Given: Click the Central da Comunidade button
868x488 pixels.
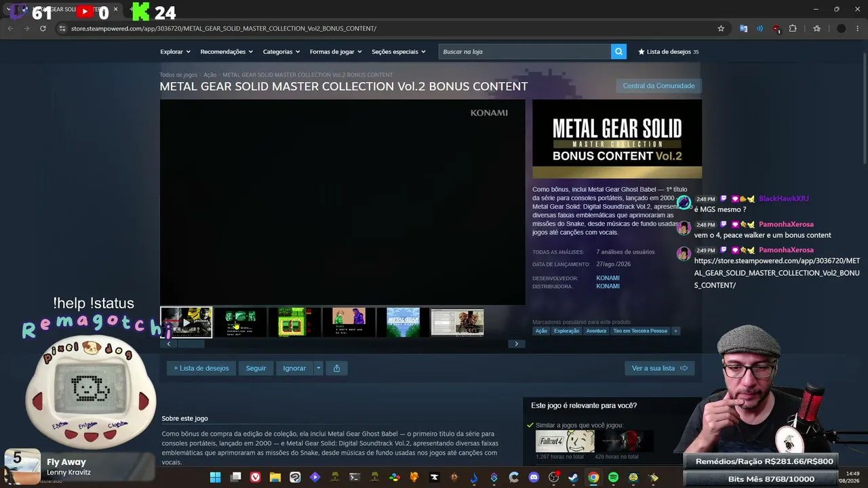Looking at the screenshot, I should tap(658, 85).
